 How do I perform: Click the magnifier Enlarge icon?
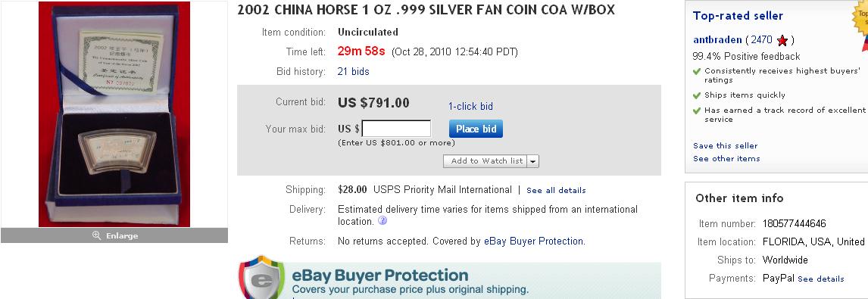96,235
